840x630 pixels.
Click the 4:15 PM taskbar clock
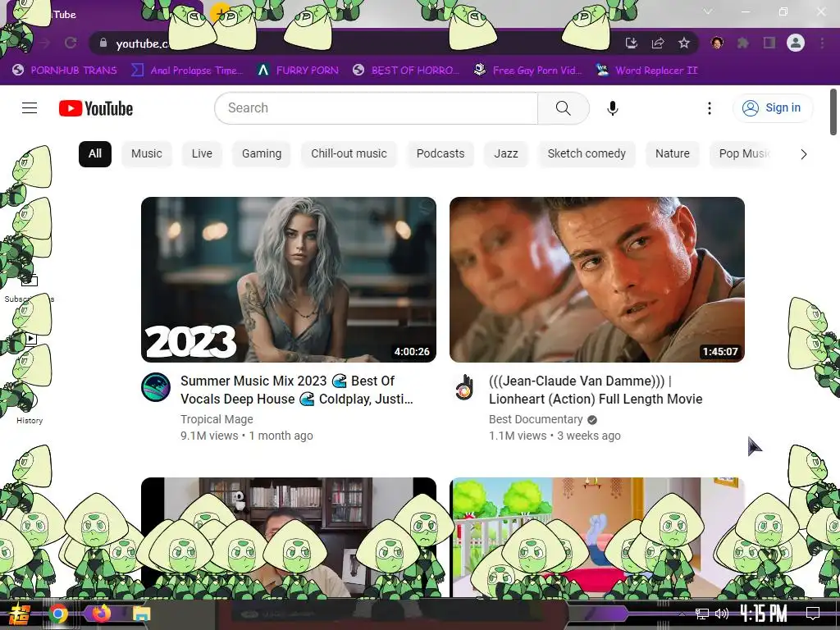pos(764,614)
